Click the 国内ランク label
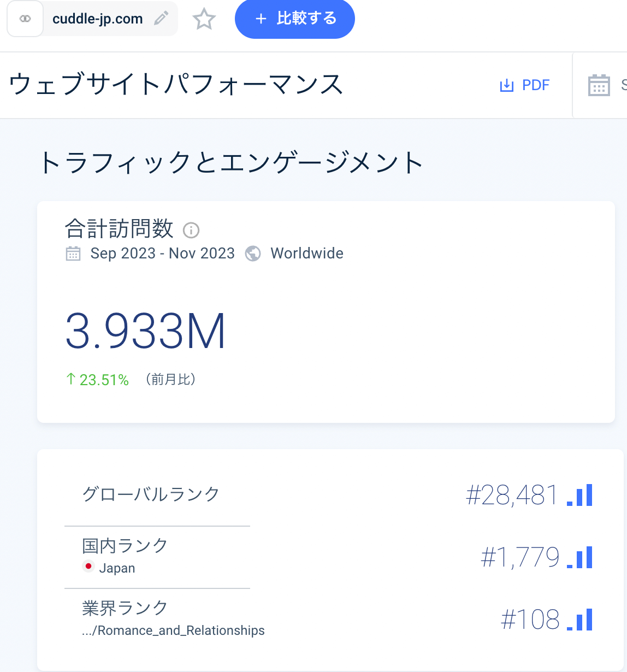 tap(125, 545)
